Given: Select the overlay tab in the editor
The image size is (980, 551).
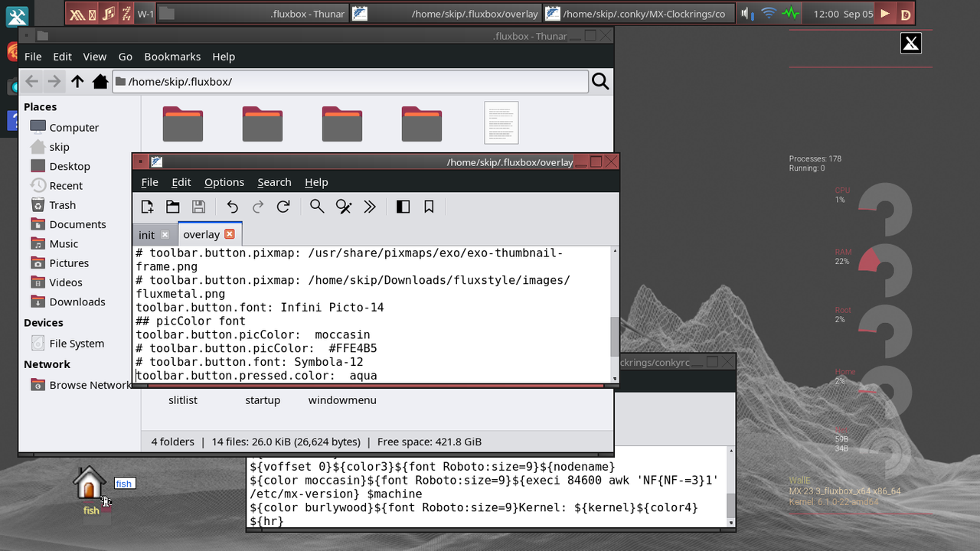Looking at the screenshot, I should [x=201, y=234].
